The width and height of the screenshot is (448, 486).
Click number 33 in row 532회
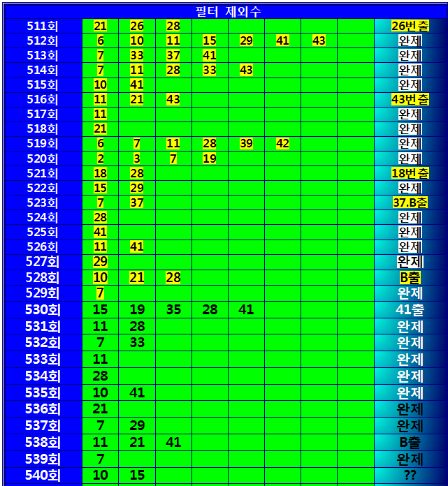click(x=137, y=342)
